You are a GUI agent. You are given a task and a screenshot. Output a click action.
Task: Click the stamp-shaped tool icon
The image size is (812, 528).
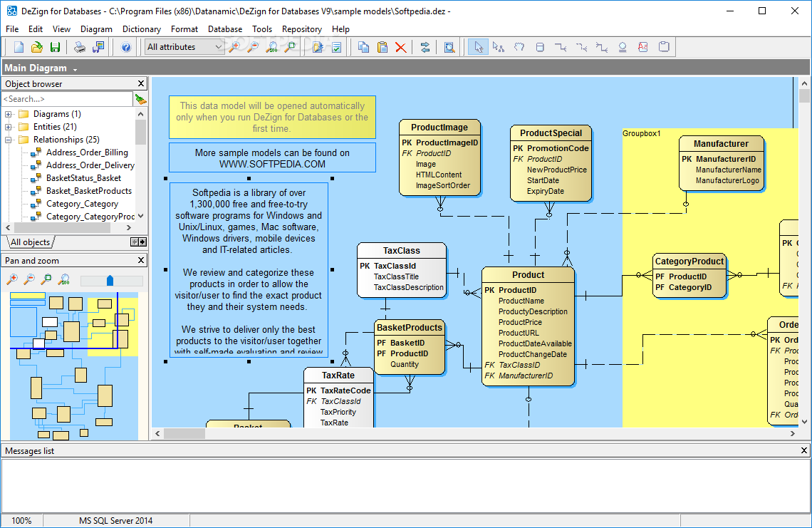click(623, 47)
